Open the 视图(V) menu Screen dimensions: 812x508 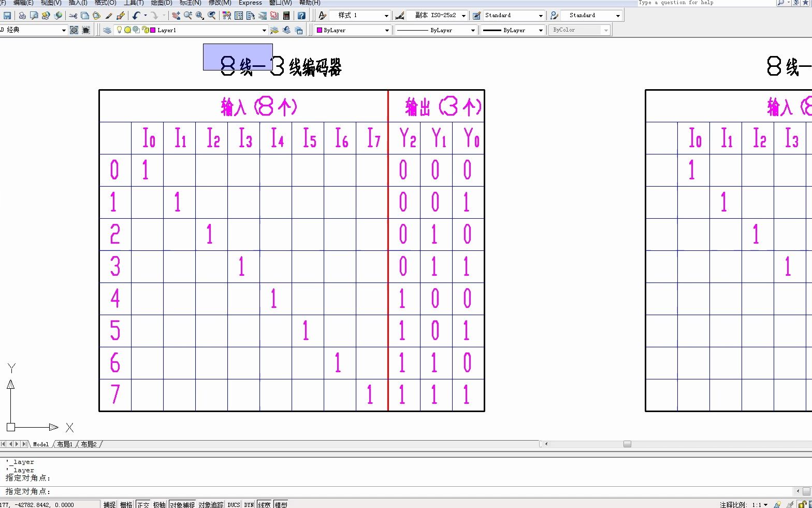coord(51,3)
